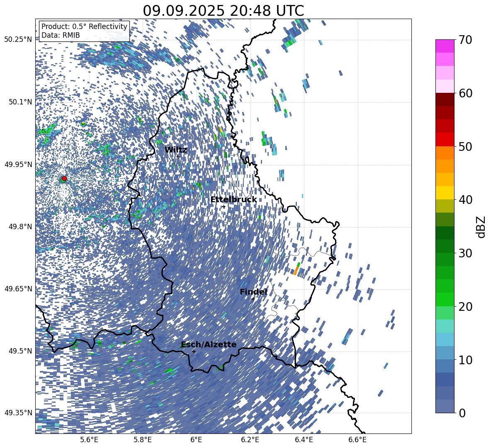The image size is (491, 448).
Task: Click the 49.8°N latitude label
Action: (x=20, y=227)
